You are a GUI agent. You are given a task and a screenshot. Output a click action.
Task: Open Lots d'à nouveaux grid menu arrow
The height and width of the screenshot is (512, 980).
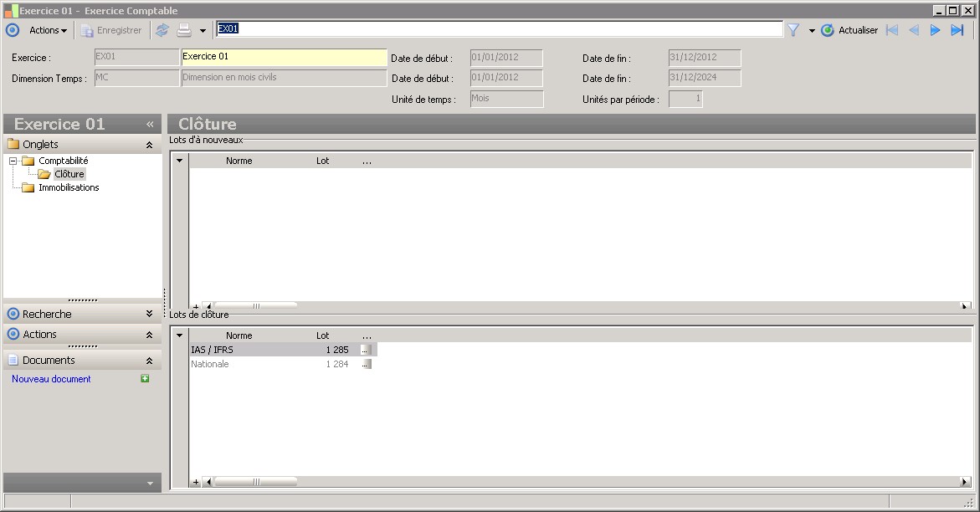[x=179, y=161]
